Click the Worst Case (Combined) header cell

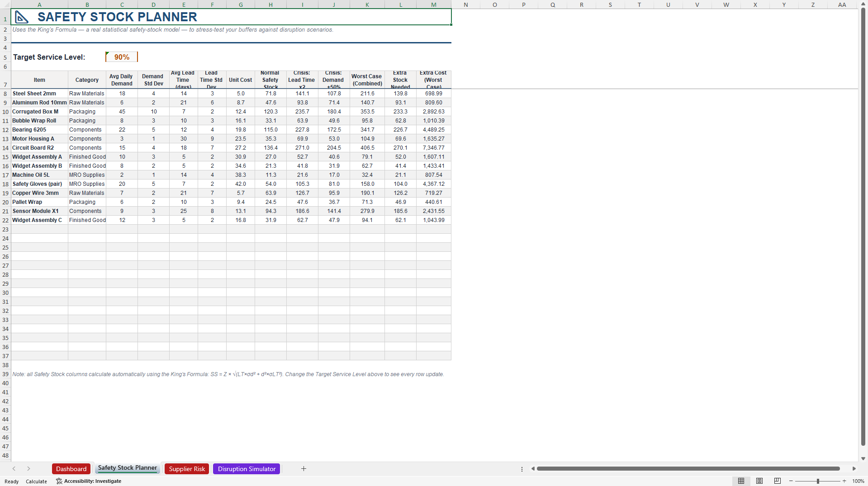pos(367,80)
